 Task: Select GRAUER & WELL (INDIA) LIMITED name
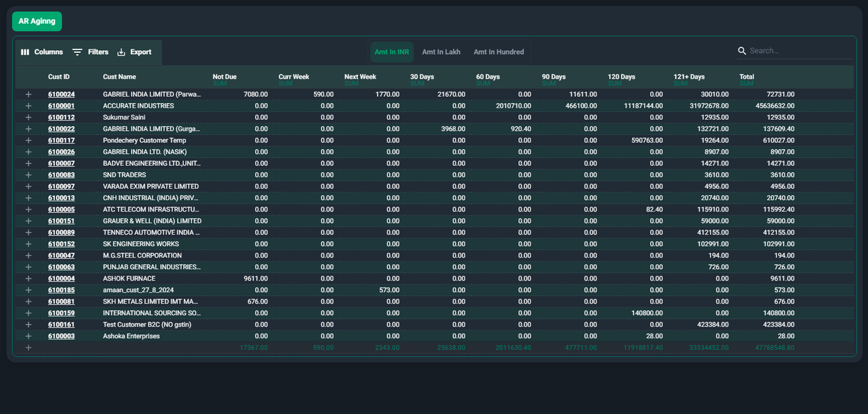point(152,221)
